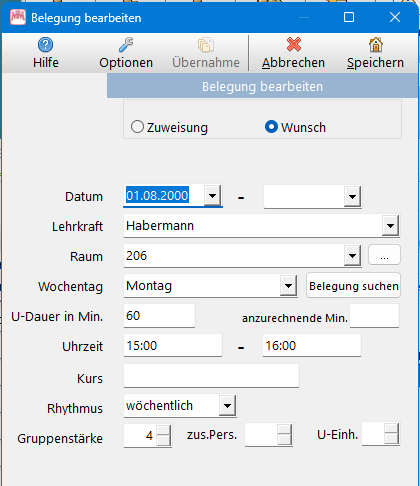The height and width of the screenshot is (486, 420).
Task: Click the Übernahme copy icon
Action: click(x=206, y=45)
